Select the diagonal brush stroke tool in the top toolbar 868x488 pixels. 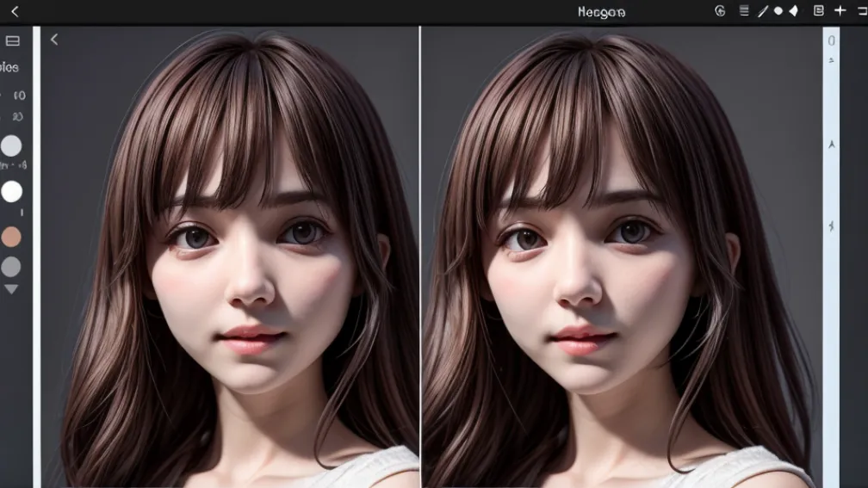(x=762, y=11)
